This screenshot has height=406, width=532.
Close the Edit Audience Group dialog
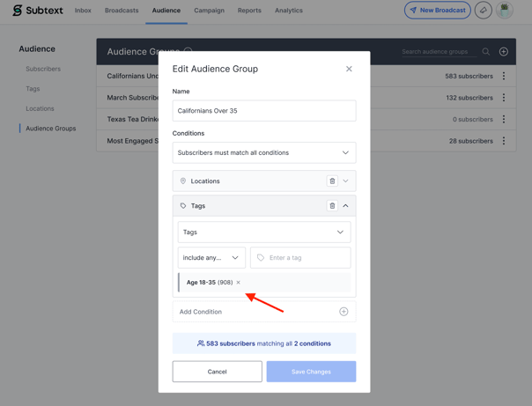click(x=349, y=69)
